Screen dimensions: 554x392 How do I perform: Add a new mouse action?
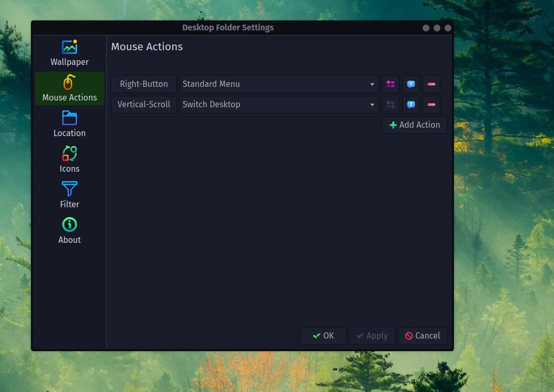point(414,125)
